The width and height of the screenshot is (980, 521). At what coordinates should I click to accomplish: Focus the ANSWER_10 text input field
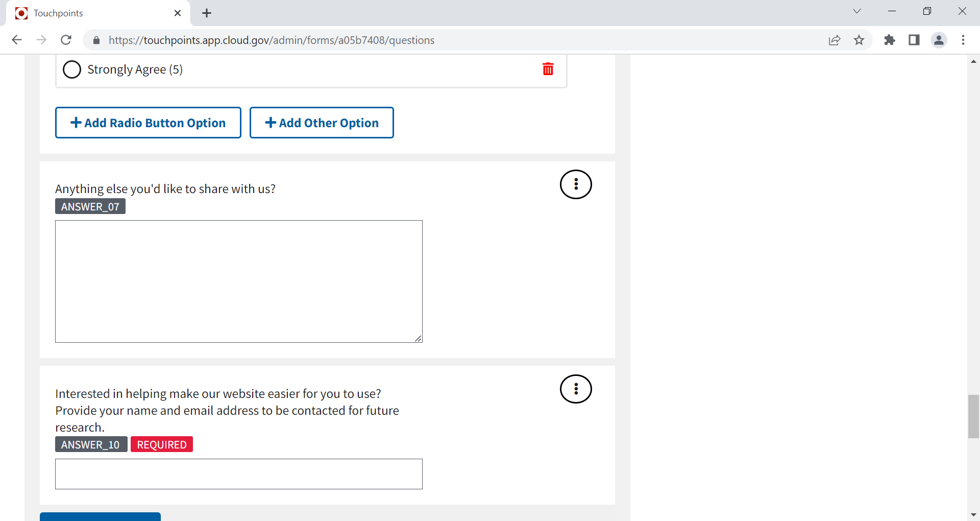point(238,474)
